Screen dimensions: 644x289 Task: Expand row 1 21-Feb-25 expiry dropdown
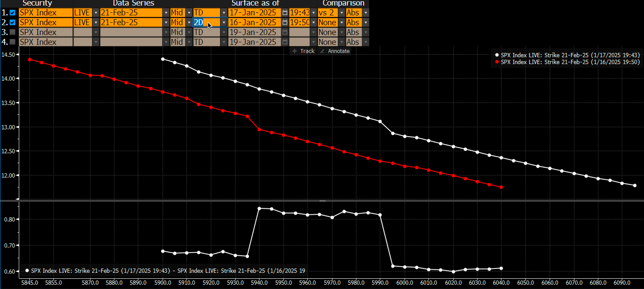click(x=166, y=13)
